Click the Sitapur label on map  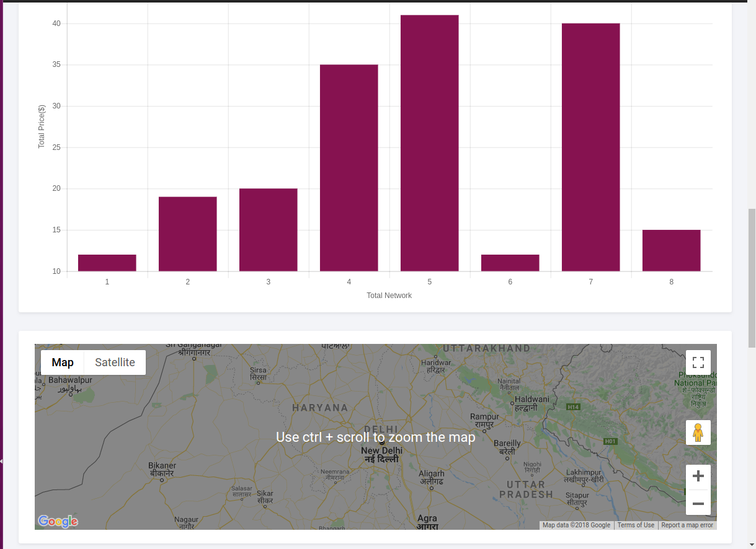[x=577, y=499]
